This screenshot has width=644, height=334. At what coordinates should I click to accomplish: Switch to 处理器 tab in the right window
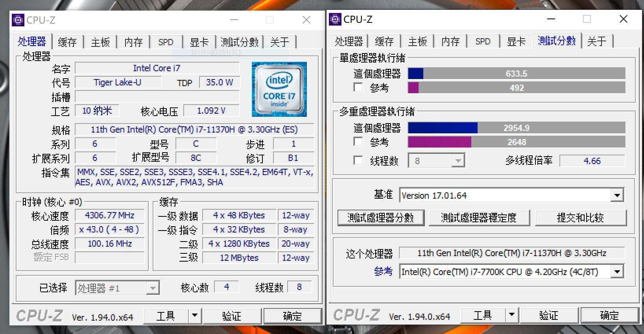[x=349, y=41]
